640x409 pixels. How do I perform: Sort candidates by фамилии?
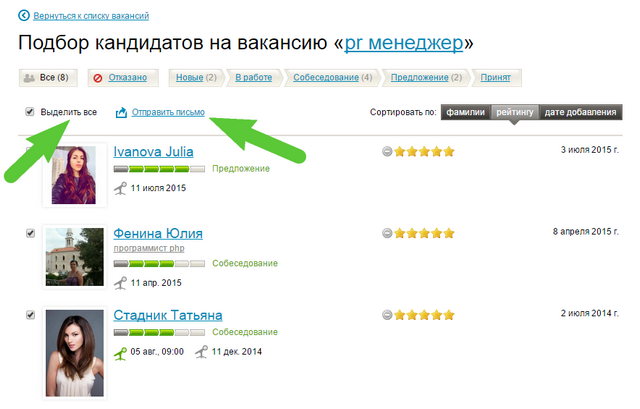pos(466,113)
